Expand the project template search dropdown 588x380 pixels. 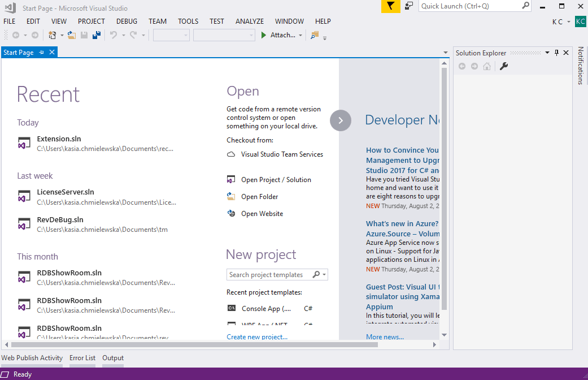(x=324, y=274)
